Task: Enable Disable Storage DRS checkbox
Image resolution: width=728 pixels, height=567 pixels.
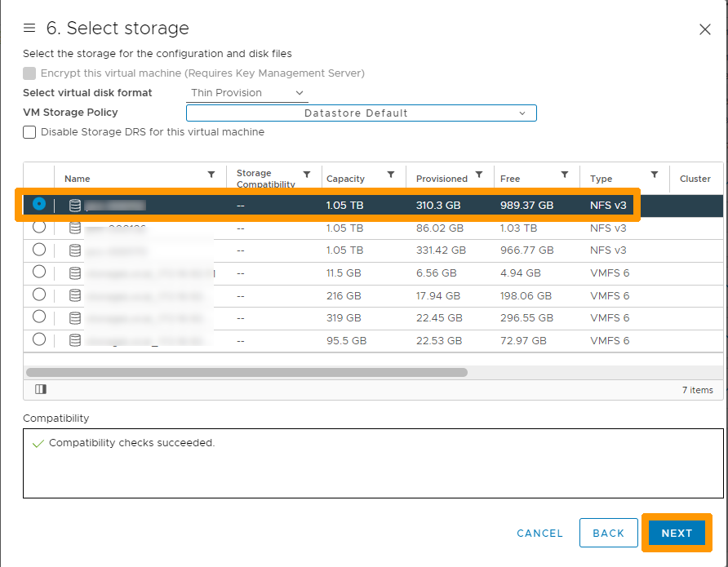Action: click(29, 132)
